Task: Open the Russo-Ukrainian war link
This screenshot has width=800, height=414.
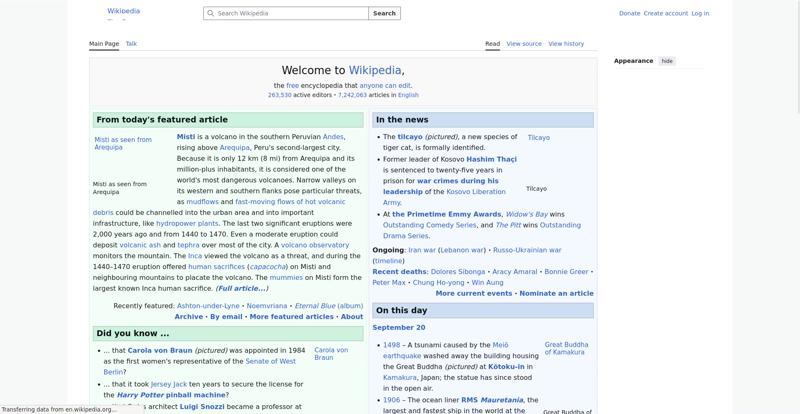Action: [527, 250]
